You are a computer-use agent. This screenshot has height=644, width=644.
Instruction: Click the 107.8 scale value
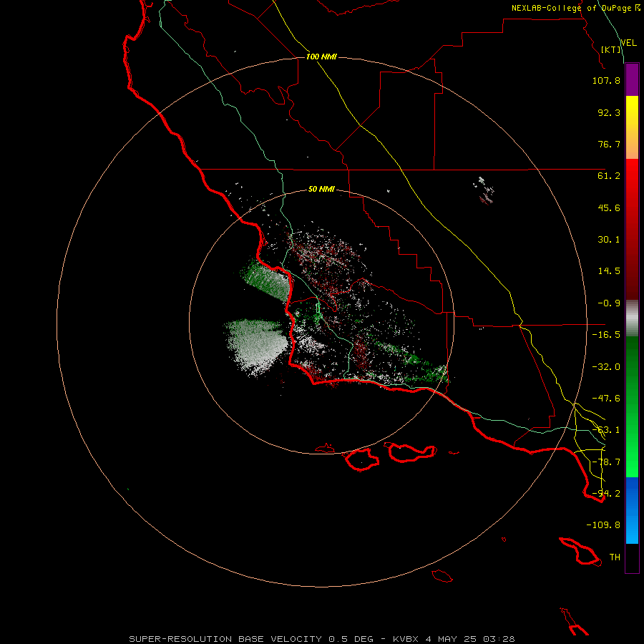[606, 80]
